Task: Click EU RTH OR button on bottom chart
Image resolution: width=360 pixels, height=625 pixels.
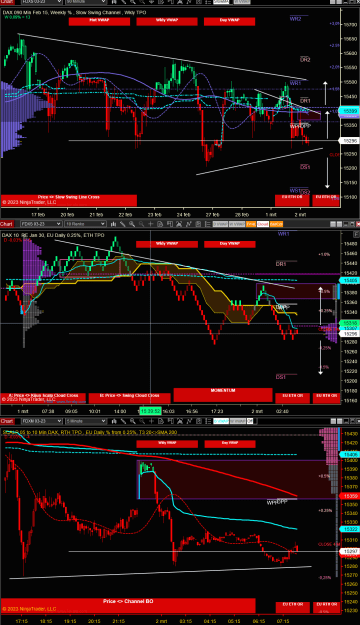Action: click(x=326, y=607)
